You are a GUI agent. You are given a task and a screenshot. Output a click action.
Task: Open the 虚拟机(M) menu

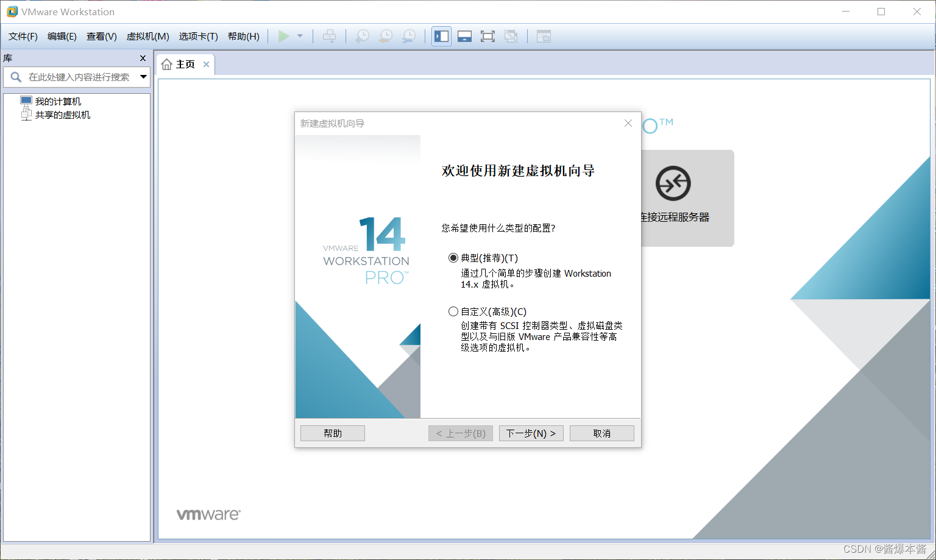pos(147,37)
